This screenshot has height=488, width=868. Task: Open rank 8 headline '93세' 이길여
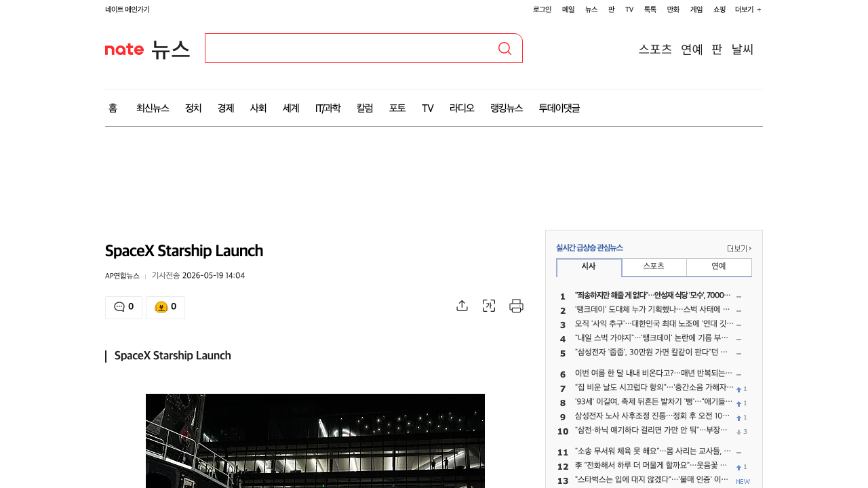coord(652,402)
